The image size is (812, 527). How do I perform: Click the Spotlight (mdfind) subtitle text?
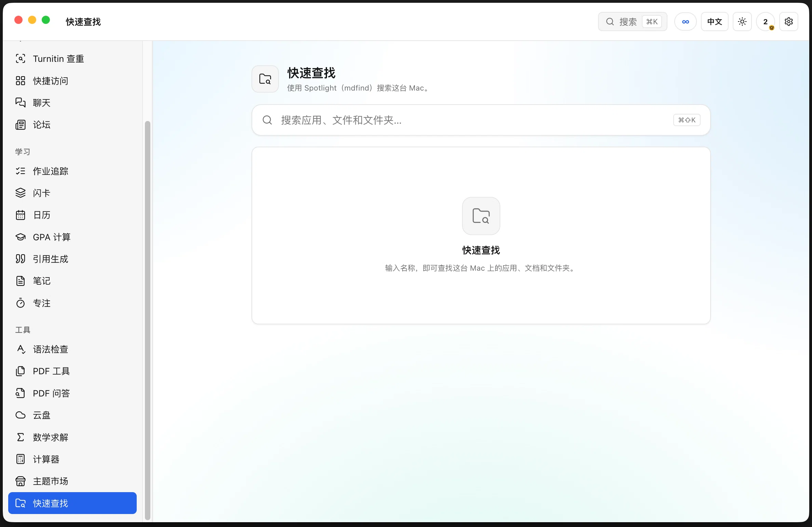point(358,88)
